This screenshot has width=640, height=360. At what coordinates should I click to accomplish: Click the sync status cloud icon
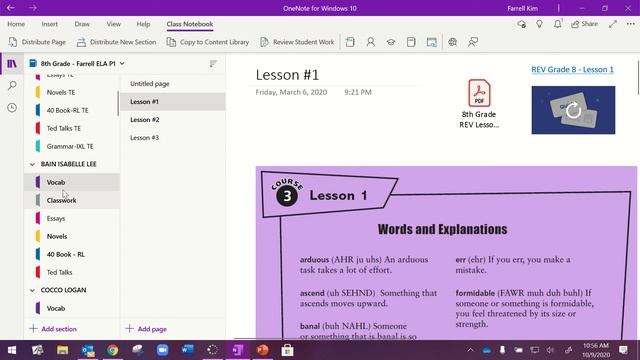pos(521,24)
